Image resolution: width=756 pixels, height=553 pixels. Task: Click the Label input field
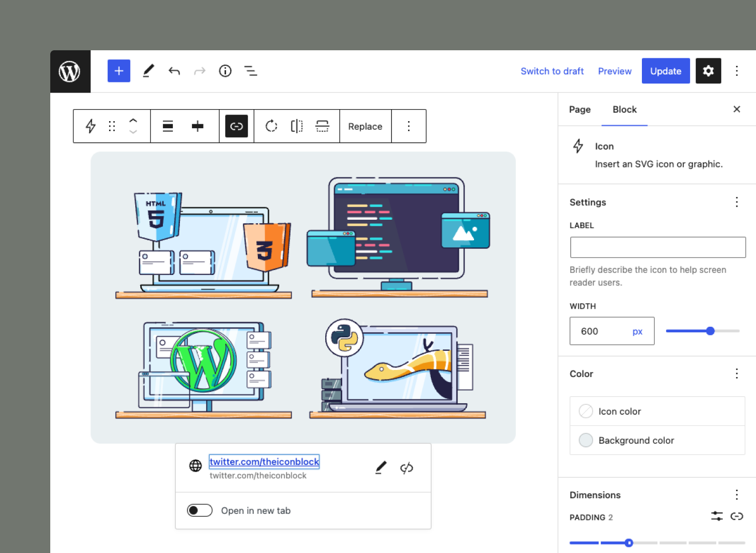[657, 247]
